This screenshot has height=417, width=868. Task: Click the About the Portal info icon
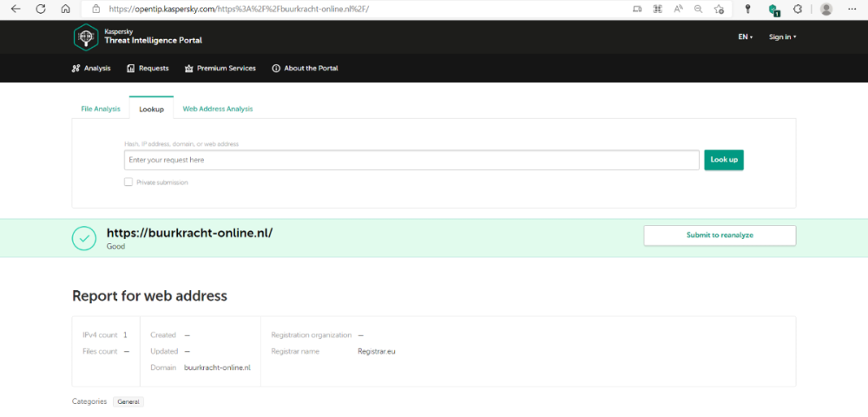pos(276,69)
